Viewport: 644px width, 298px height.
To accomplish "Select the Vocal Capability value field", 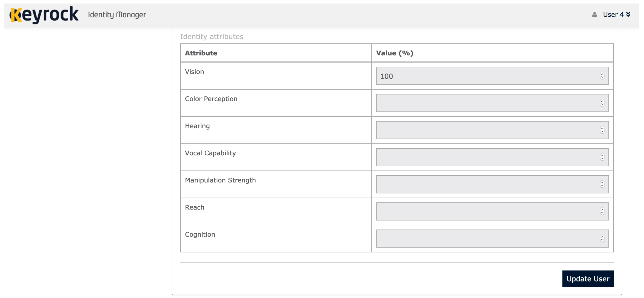I will pyautogui.click(x=487, y=157).
